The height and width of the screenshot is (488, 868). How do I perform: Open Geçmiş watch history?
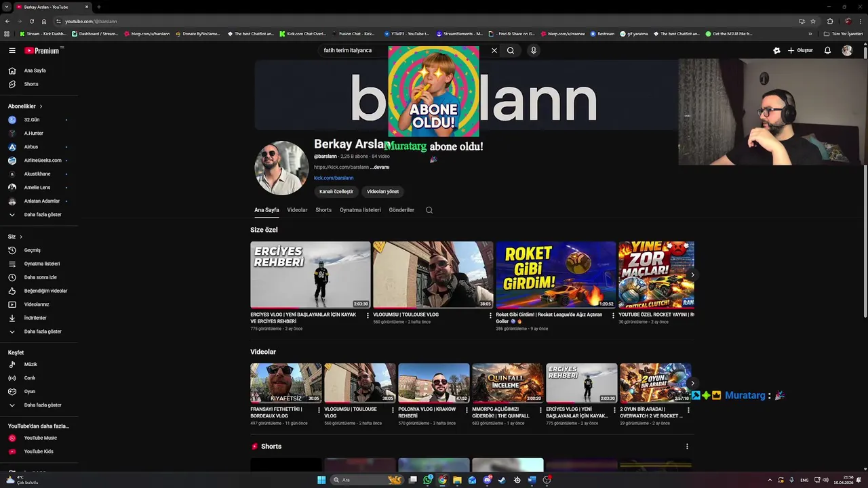39,250
